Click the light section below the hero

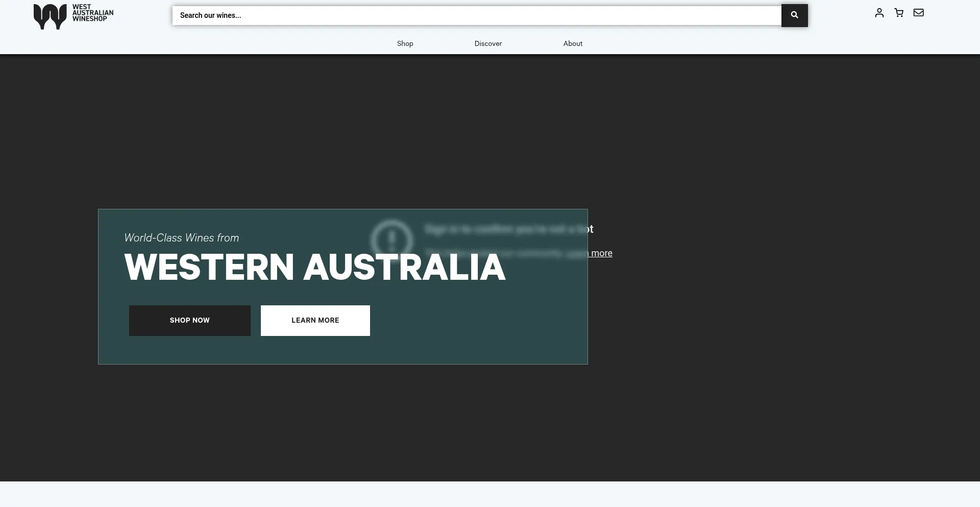click(490, 494)
